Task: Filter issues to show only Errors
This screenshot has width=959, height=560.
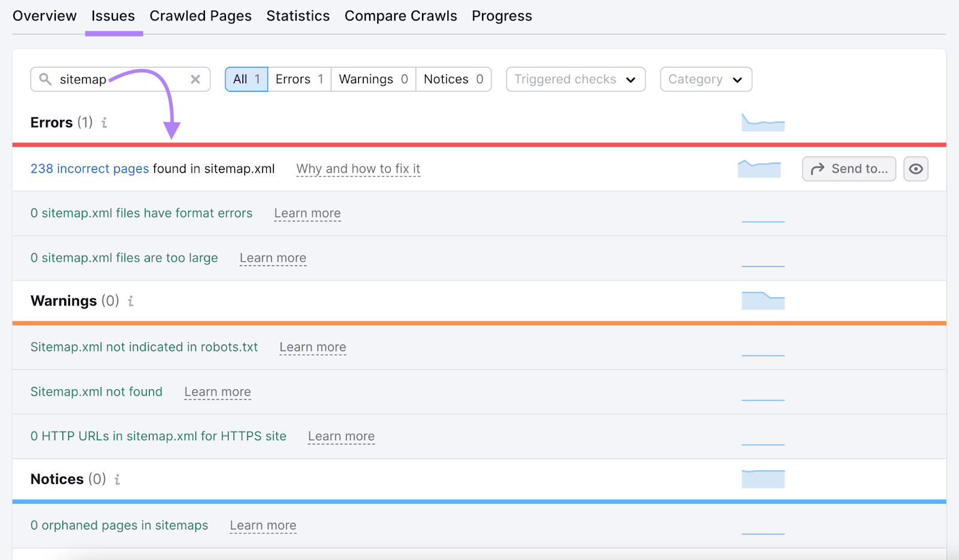Action: (298, 78)
